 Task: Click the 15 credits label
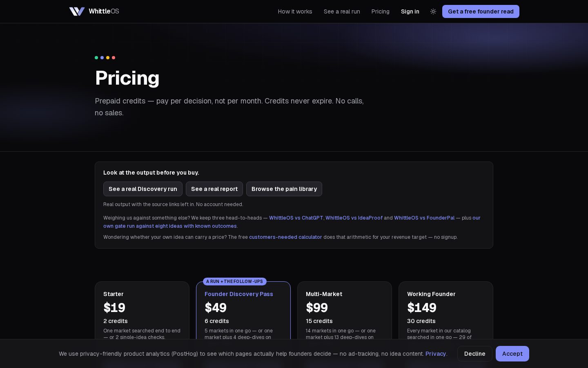coord(319,321)
